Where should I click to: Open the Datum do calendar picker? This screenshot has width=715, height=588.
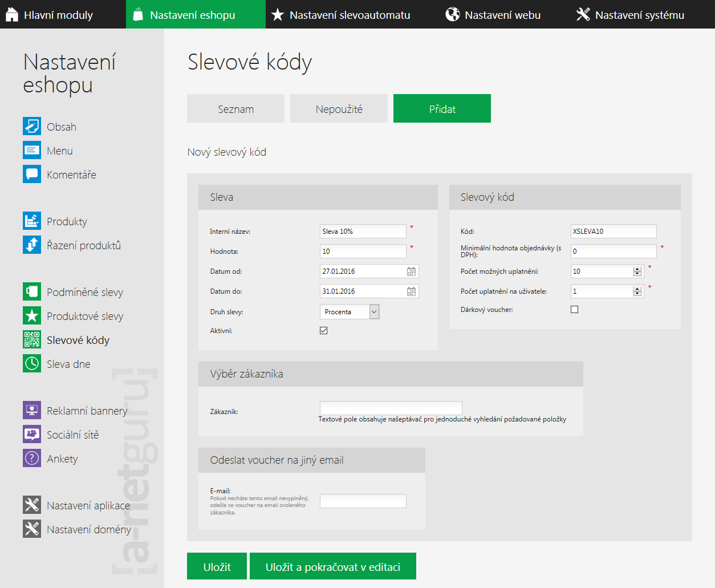411,291
